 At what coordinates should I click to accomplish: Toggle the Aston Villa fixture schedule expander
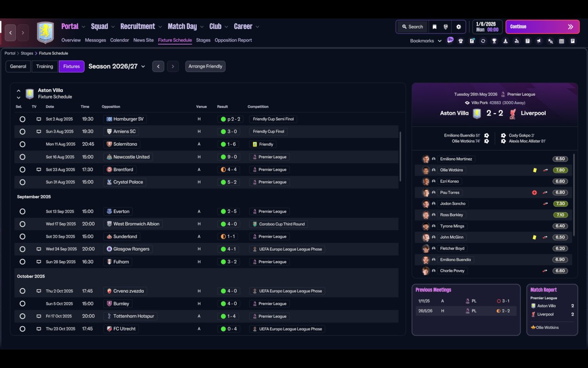coord(18,94)
